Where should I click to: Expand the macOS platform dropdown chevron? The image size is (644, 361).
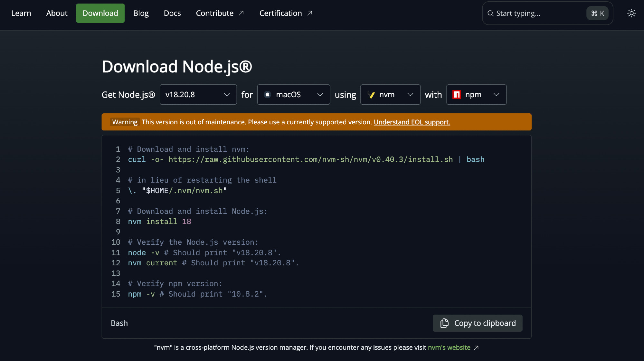[320, 94]
